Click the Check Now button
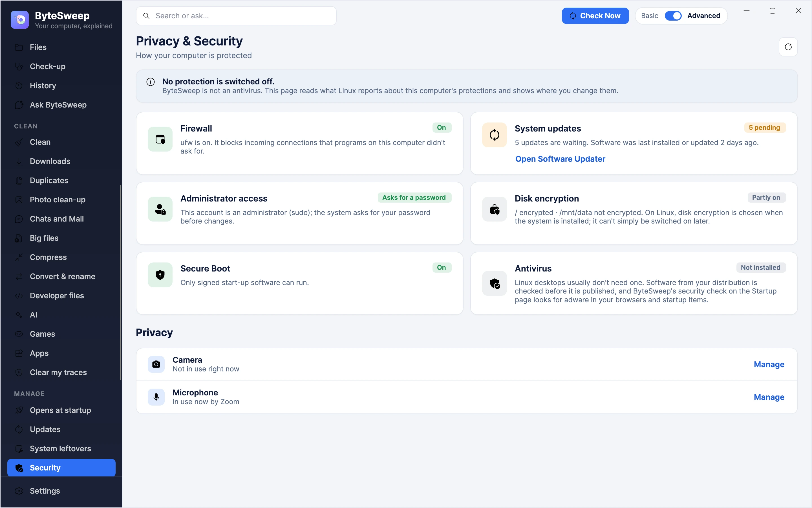 point(595,16)
